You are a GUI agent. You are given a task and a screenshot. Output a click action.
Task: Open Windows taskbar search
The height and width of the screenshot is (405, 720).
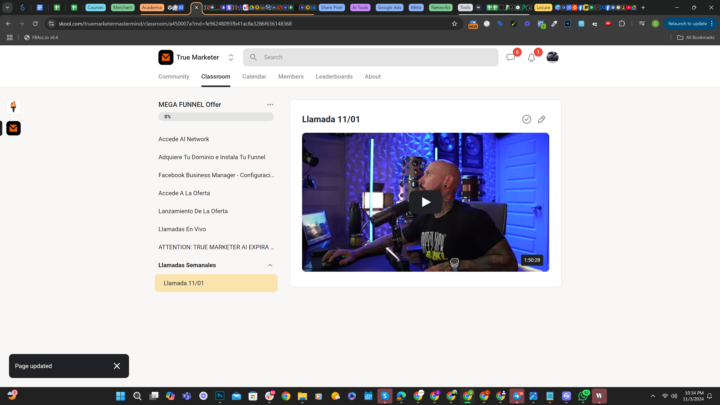click(x=137, y=396)
